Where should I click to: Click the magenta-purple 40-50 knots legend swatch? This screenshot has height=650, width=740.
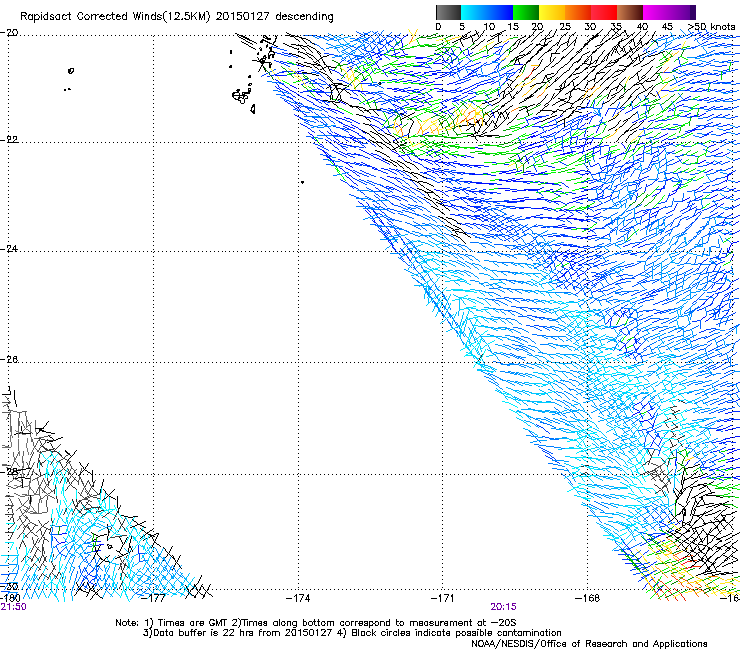pyautogui.click(x=669, y=12)
